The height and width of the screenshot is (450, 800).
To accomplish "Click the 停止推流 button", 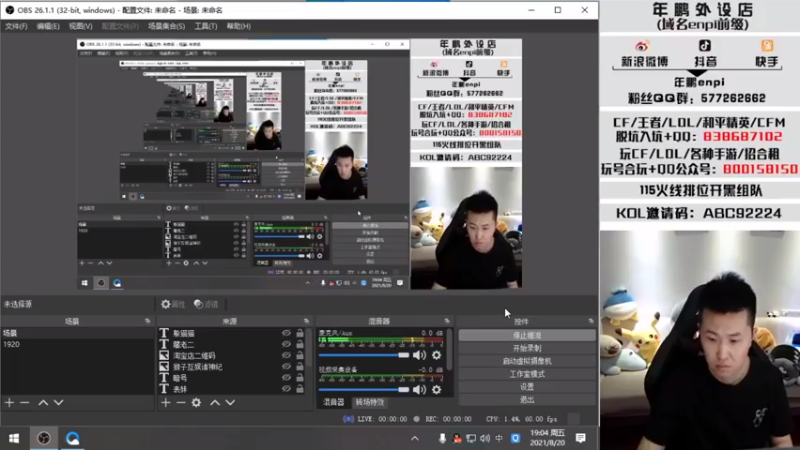I will click(527, 335).
